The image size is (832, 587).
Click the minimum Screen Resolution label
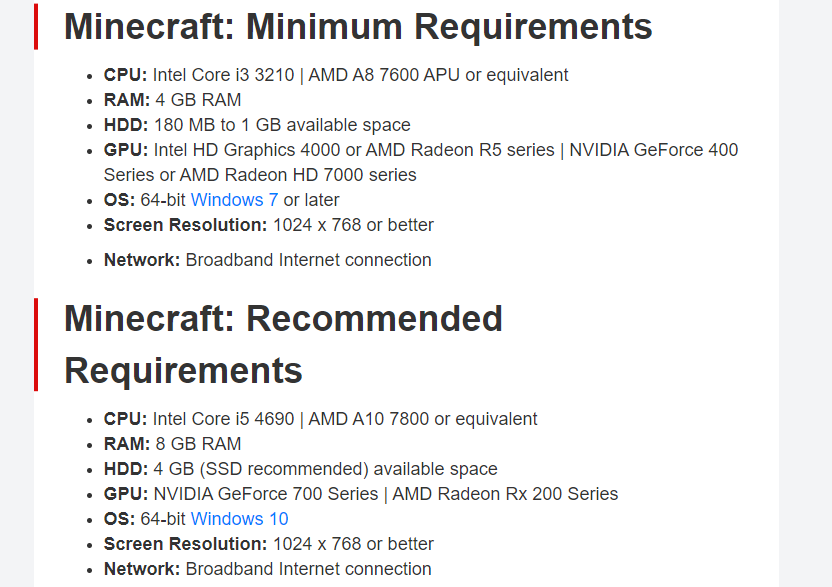(x=185, y=225)
